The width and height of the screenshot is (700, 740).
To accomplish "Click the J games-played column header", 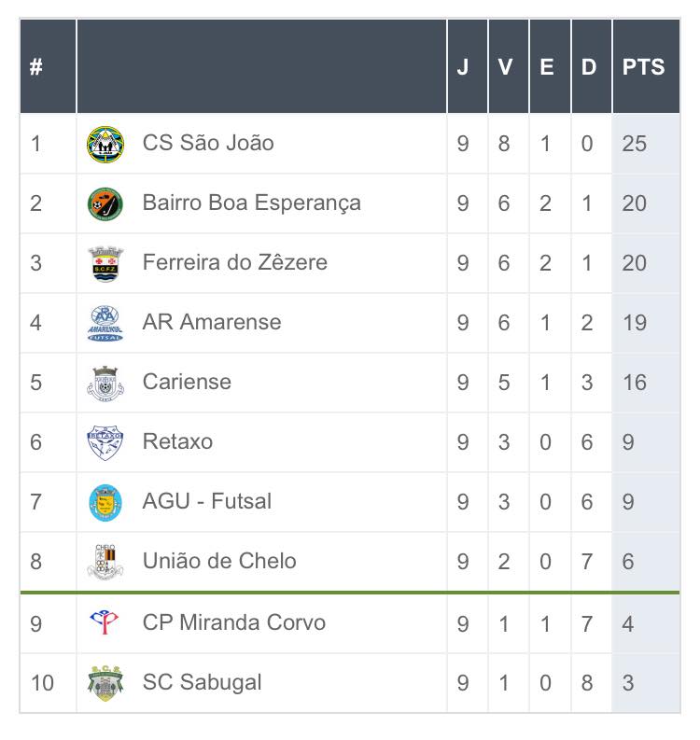I will 463,68.
